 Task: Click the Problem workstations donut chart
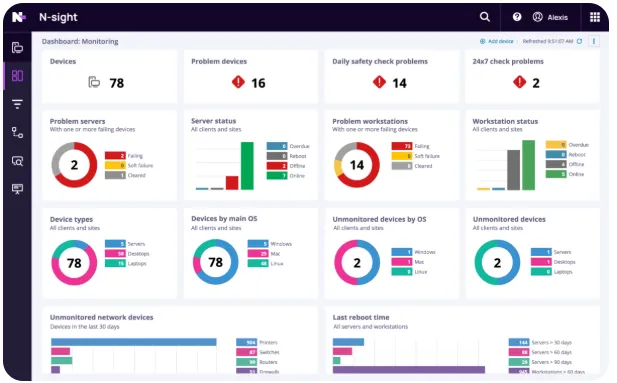point(357,165)
